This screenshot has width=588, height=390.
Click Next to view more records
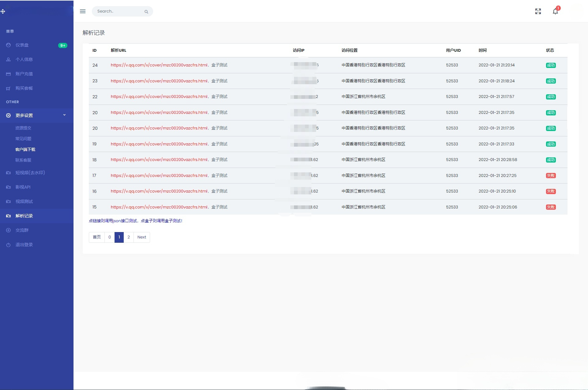pyautogui.click(x=141, y=237)
